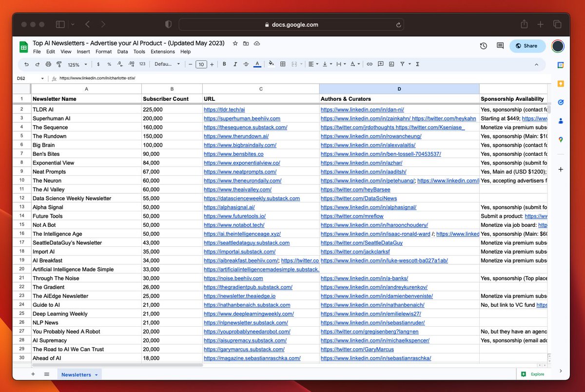Screen dimensions: 585x392
Task: Star this spreadsheet
Action: pyautogui.click(x=235, y=43)
